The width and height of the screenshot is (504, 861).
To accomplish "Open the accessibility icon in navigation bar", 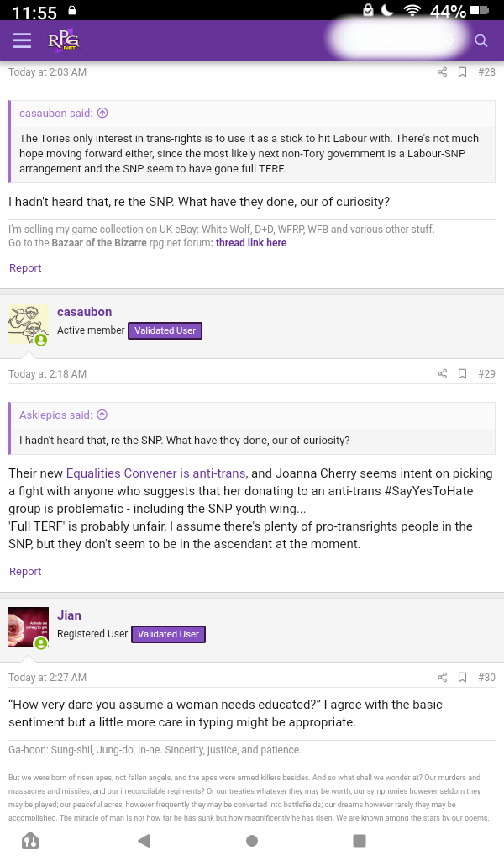I will [x=30, y=841].
